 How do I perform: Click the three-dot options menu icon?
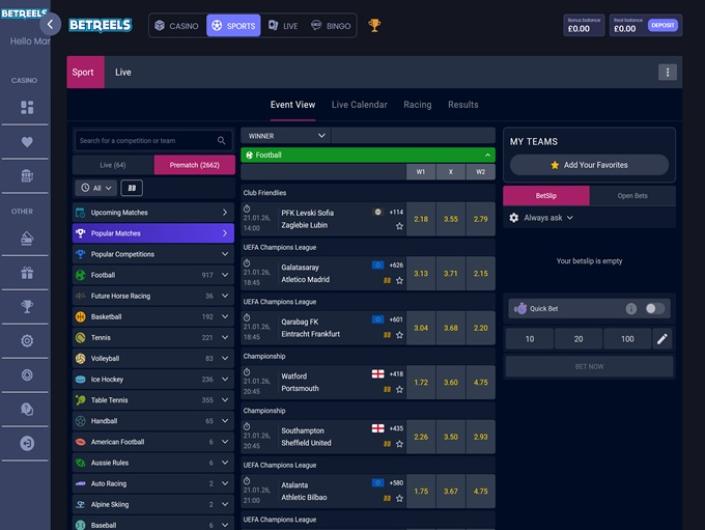tap(668, 72)
